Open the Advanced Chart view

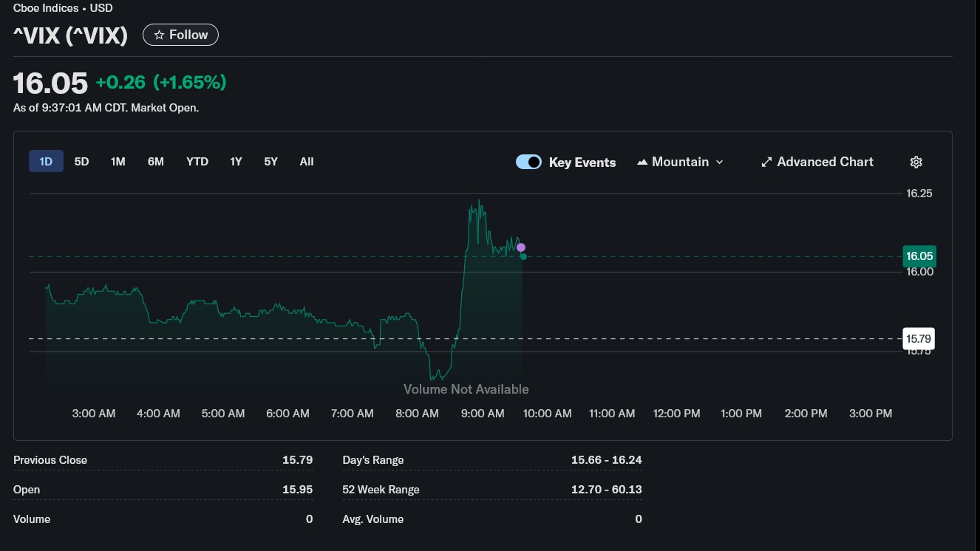pyautogui.click(x=817, y=162)
